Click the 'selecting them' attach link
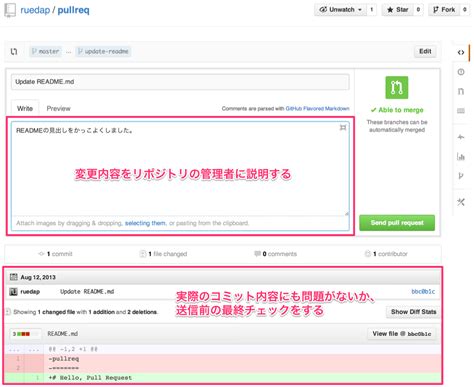Image resolution: width=474 pixels, height=387 pixels. (x=145, y=223)
